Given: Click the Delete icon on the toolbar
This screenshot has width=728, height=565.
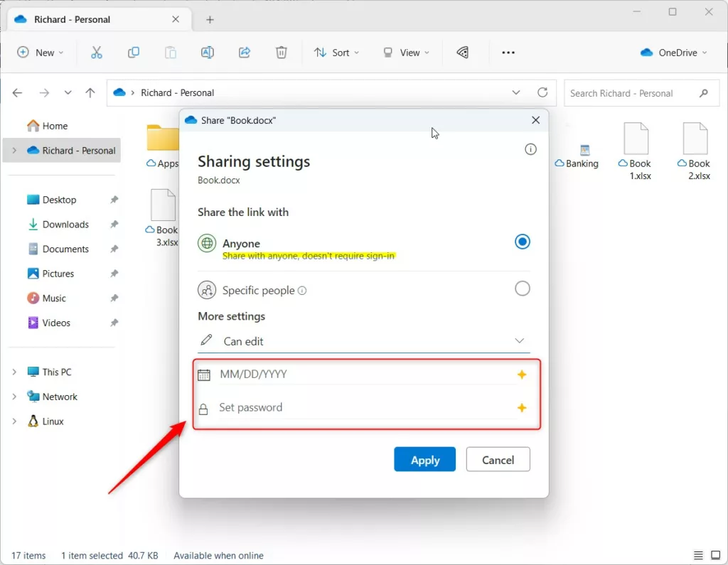Looking at the screenshot, I should [281, 52].
